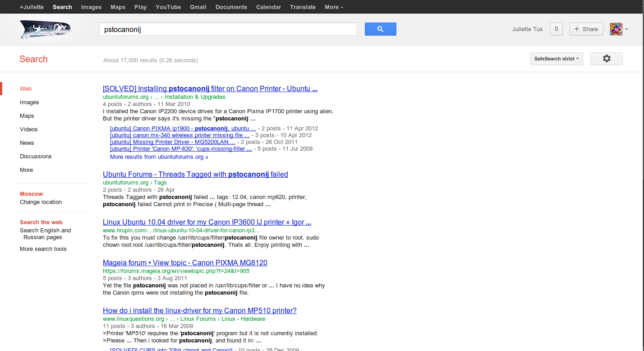Click the Moscow location label
644x351 pixels.
coord(31,194)
